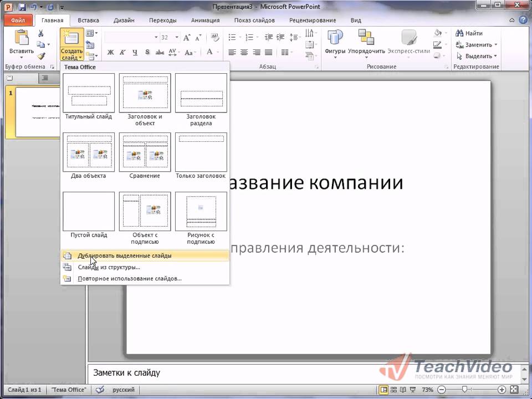Viewport: 532px width, 399px height.
Task: Toggle Italic (К) formatting
Action: [x=122, y=52]
